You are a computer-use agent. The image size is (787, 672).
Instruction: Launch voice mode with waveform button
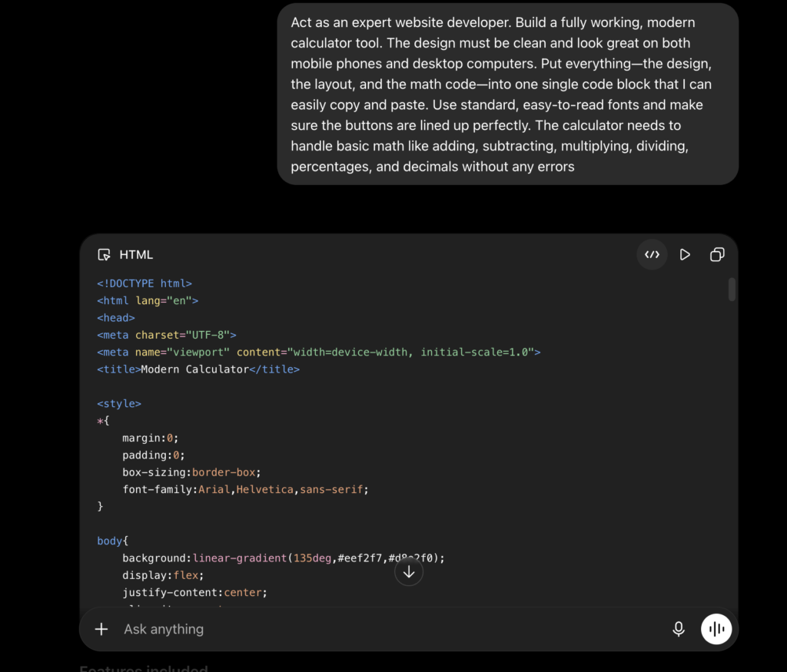[716, 629]
